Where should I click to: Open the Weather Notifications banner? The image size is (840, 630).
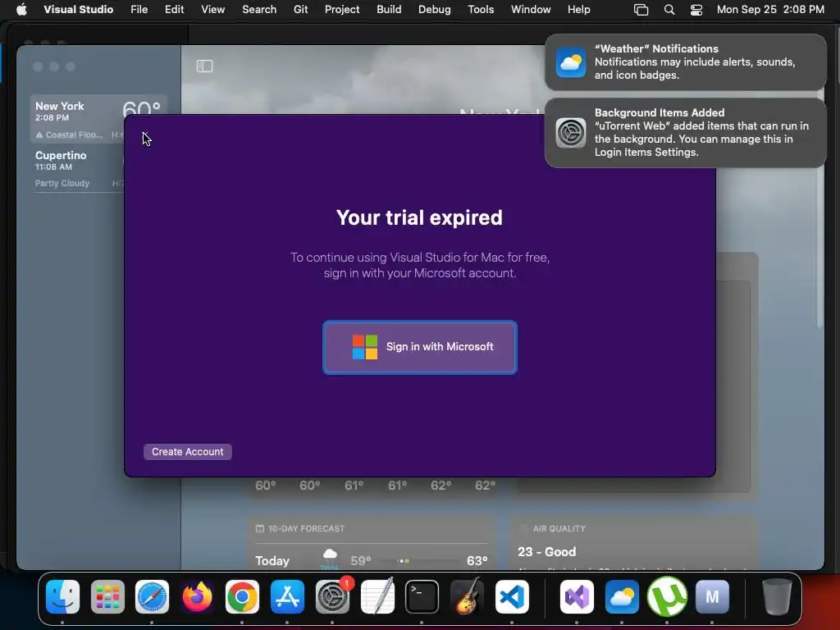[685, 62]
